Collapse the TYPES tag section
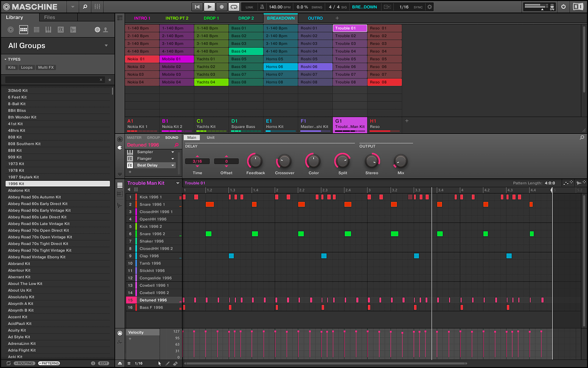The width and height of the screenshot is (588, 368). tap(6, 59)
